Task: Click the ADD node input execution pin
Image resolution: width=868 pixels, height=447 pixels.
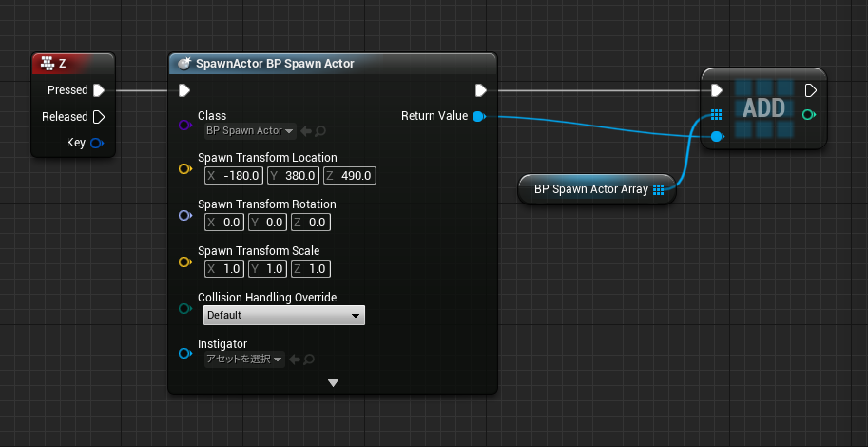Action: pyautogui.click(x=716, y=90)
